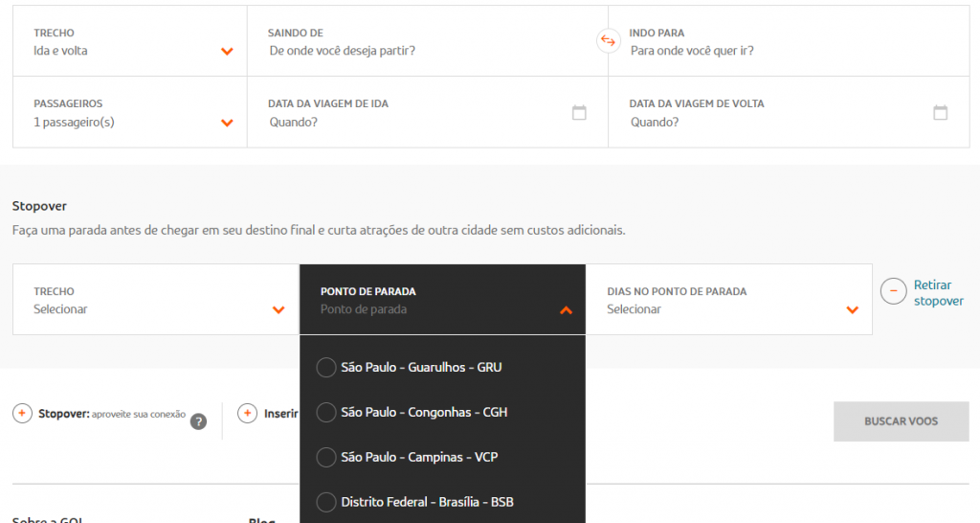
Task: Collapse the Ponto de parada dropdown
Action: [x=565, y=309]
